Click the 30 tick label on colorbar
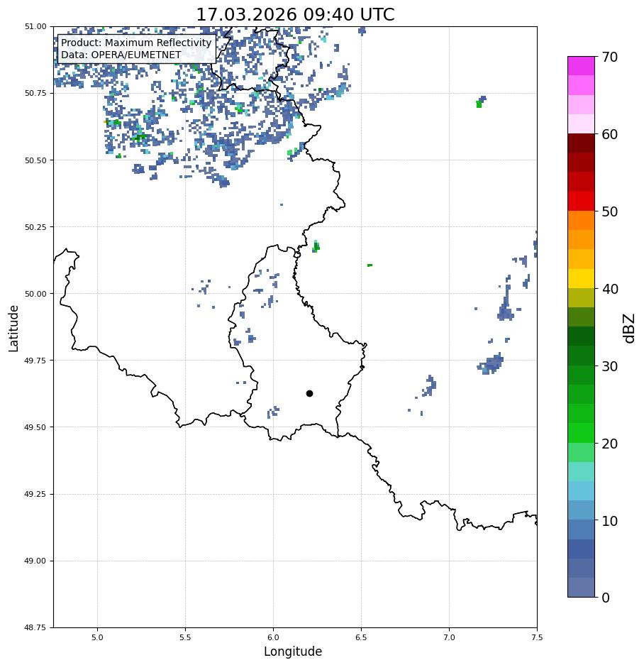The width and height of the screenshot is (644, 665). (610, 366)
